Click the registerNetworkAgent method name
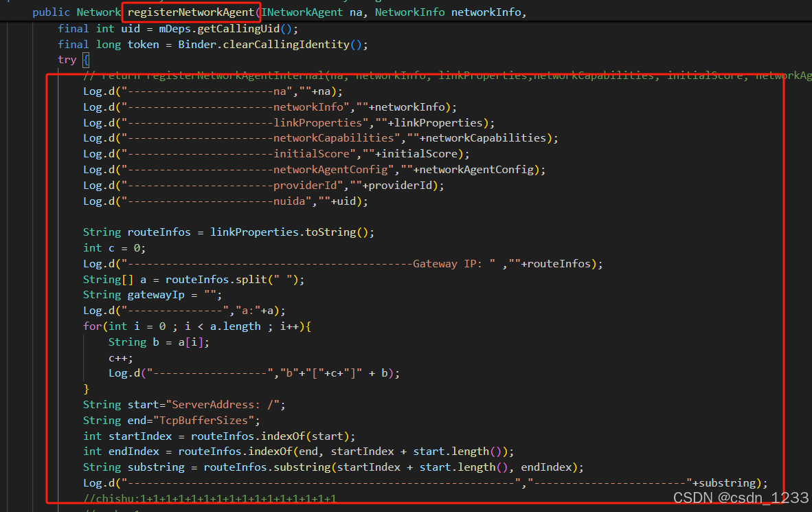 coord(190,12)
